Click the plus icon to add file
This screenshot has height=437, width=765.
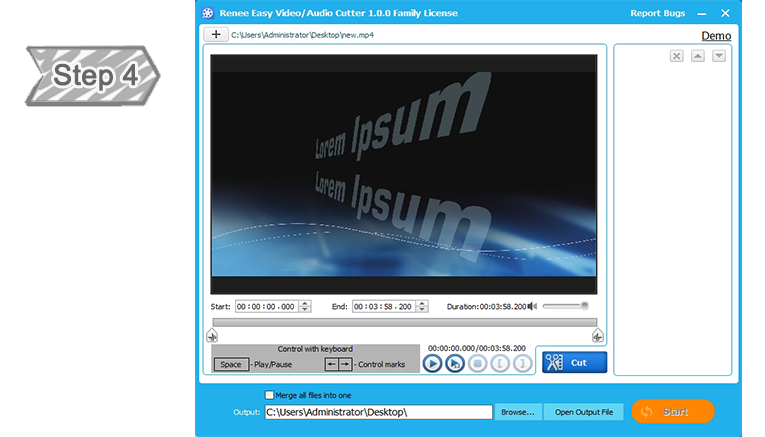[216, 34]
